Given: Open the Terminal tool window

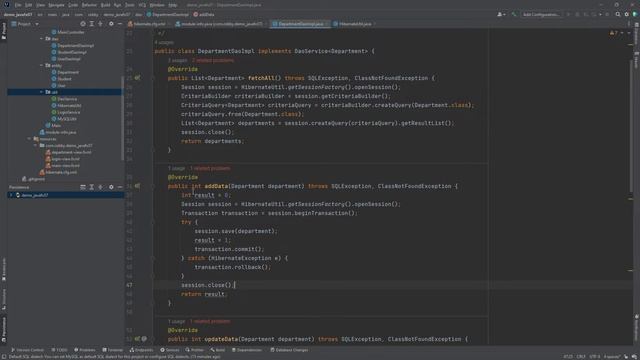Looking at the screenshot, I should (112, 350).
